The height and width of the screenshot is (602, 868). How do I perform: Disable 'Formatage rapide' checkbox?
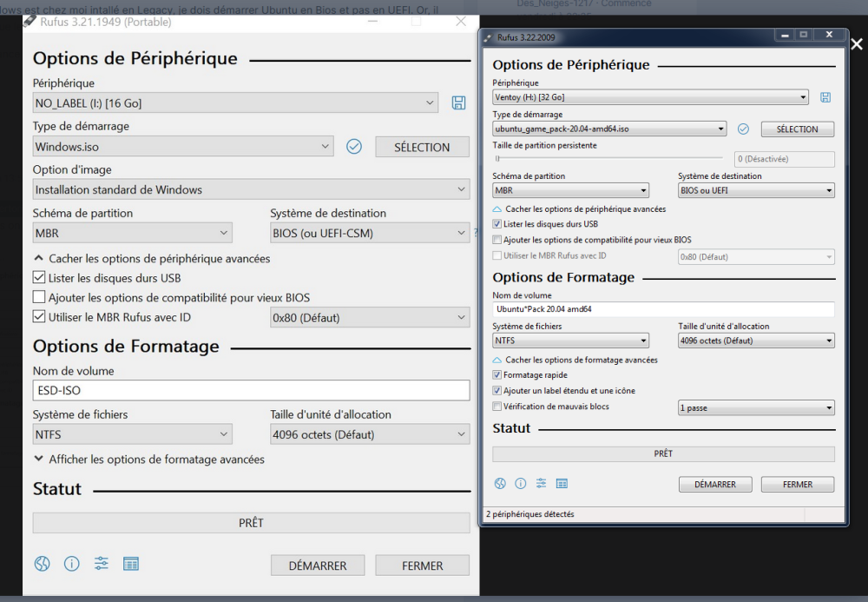click(x=496, y=375)
